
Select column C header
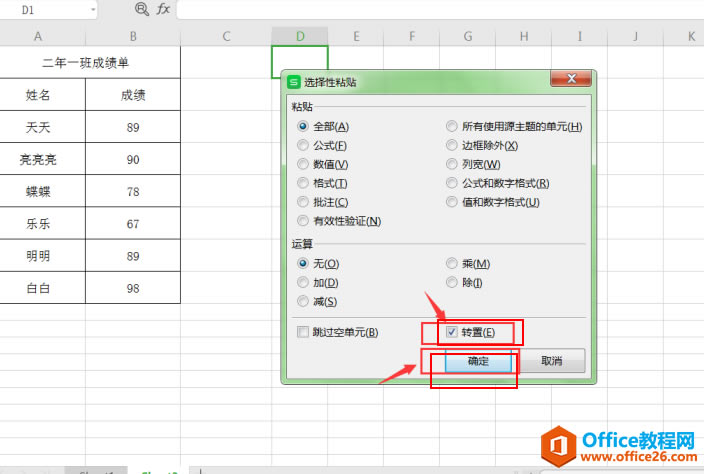226,36
